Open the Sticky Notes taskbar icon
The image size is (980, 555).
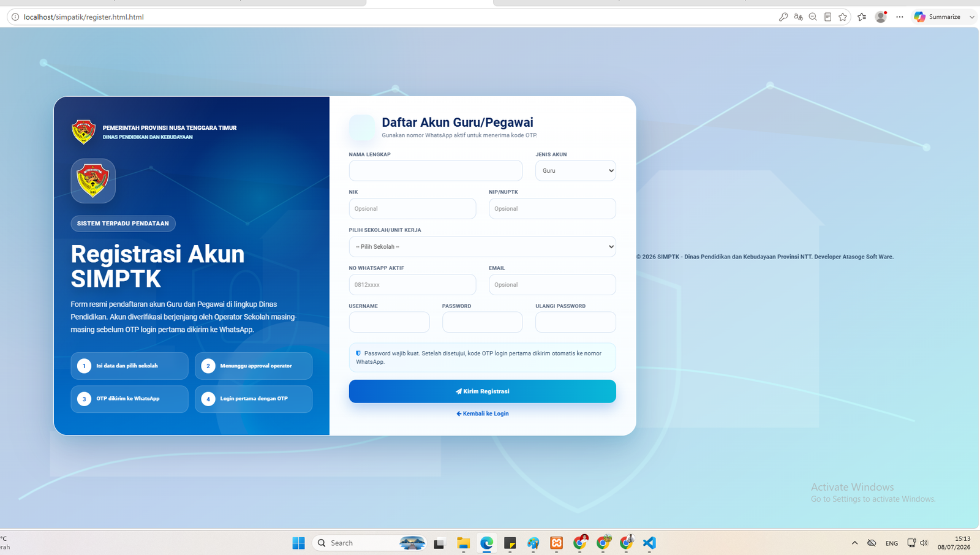[x=510, y=543]
